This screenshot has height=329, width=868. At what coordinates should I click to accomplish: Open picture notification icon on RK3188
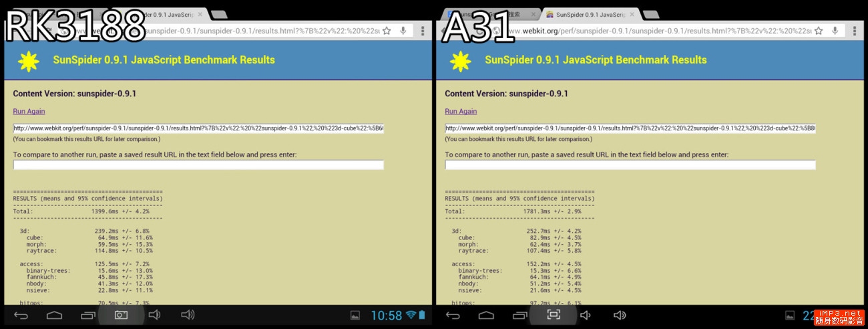pos(355,315)
